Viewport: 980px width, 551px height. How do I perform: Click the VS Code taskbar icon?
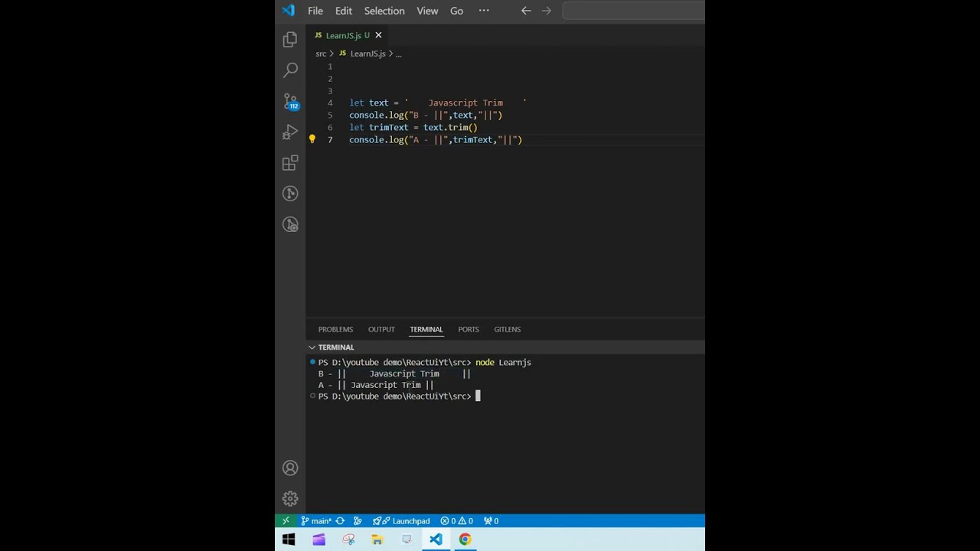pyautogui.click(x=436, y=540)
